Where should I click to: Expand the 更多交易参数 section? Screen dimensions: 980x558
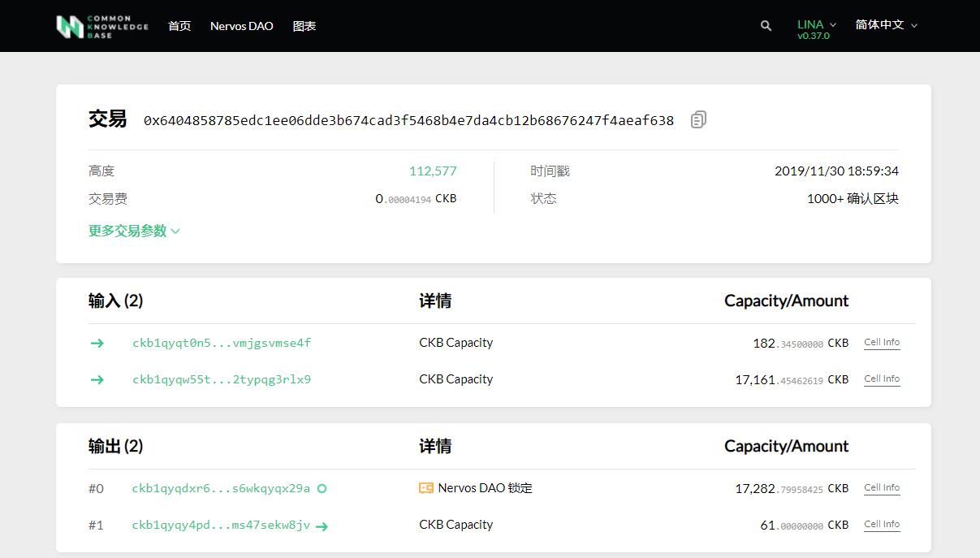134,231
